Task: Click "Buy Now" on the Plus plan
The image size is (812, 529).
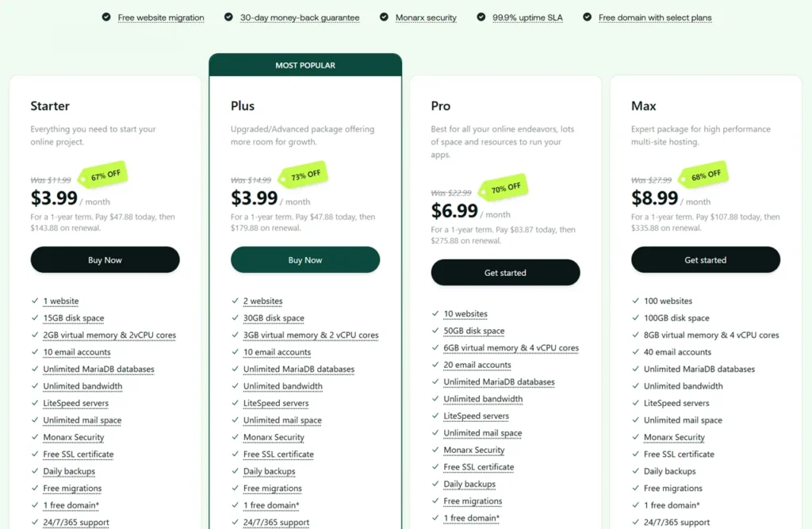Action: pyautogui.click(x=304, y=259)
